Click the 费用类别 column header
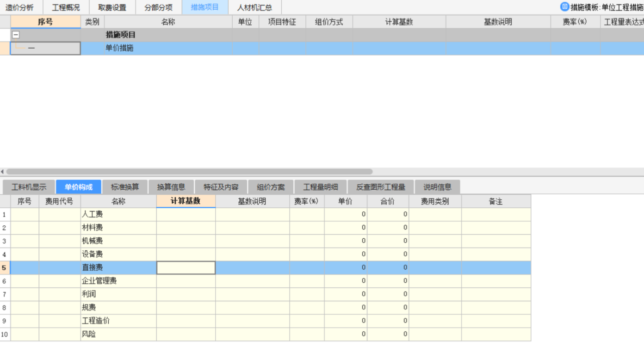644x347 pixels. [x=435, y=201]
